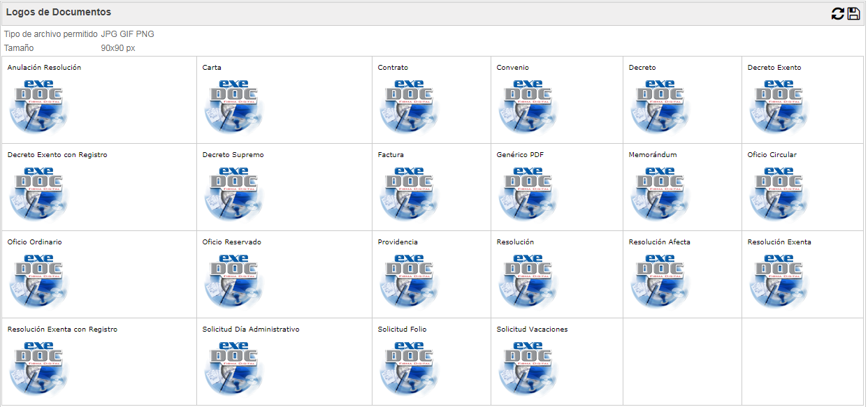Pick the Decreto Supremo logo

(x=234, y=194)
